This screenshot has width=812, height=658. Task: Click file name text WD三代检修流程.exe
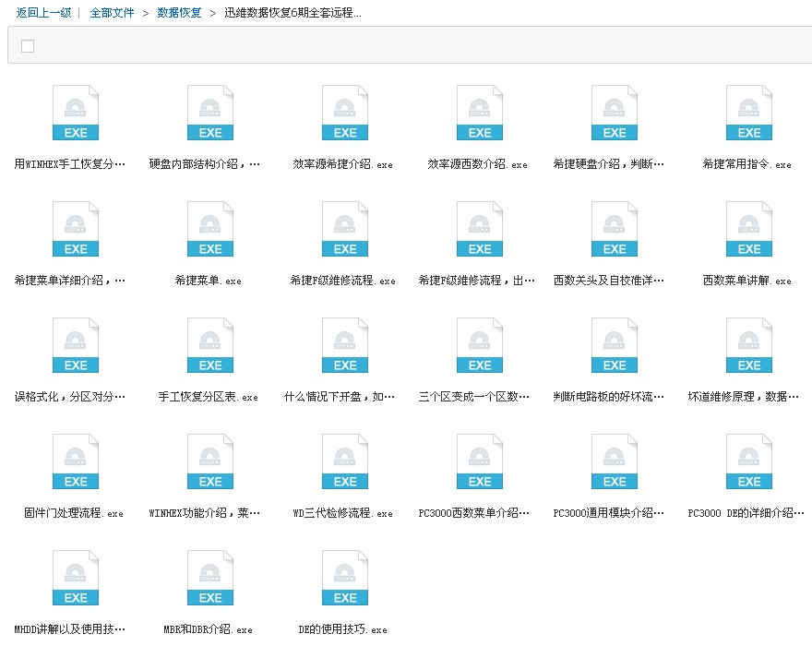pyautogui.click(x=343, y=513)
